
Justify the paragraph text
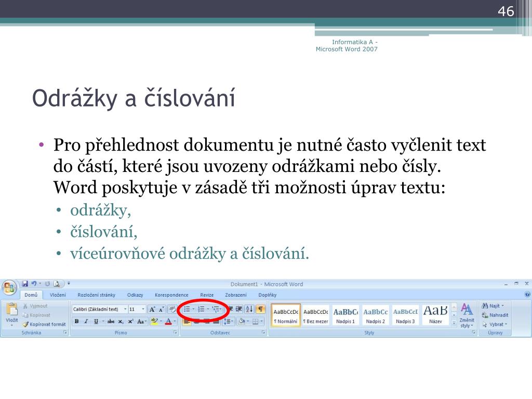pyautogui.click(x=216, y=322)
